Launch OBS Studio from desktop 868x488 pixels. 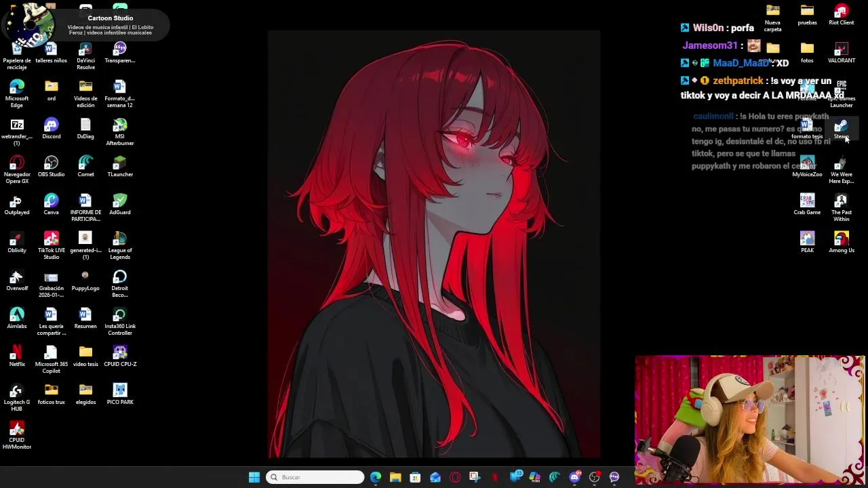(x=51, y=166)
